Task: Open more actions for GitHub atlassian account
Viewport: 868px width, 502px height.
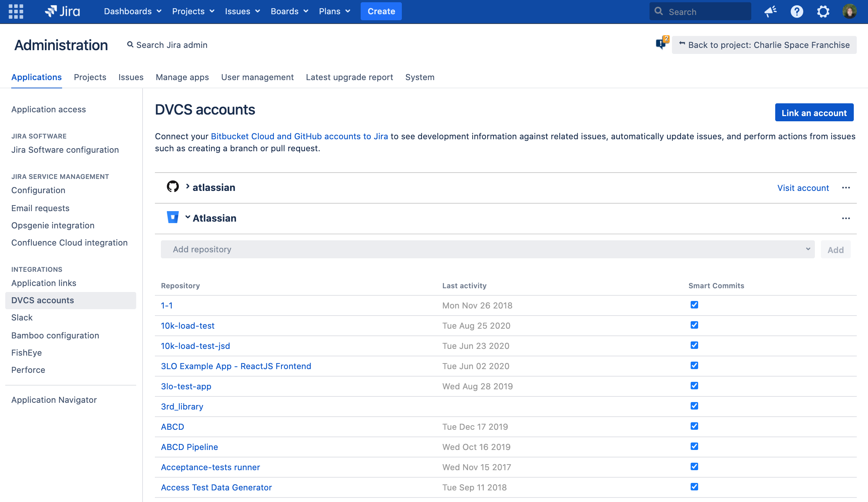Action: [x=846, y=188]
